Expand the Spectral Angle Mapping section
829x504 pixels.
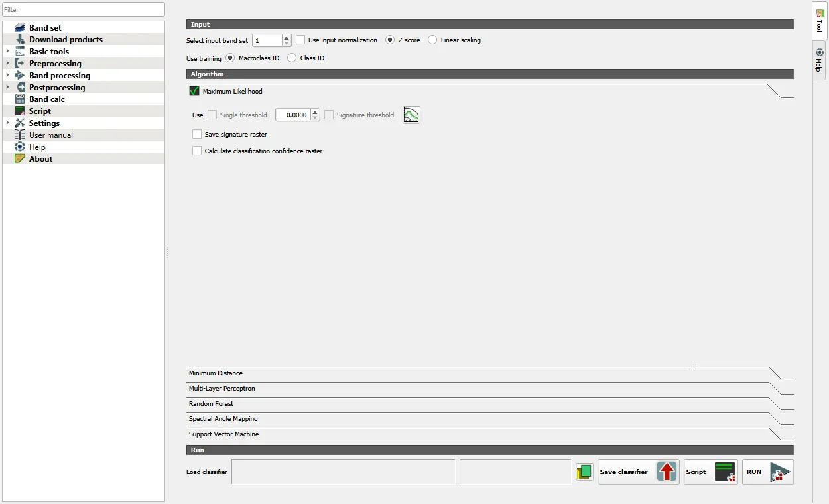click(489, 419)
